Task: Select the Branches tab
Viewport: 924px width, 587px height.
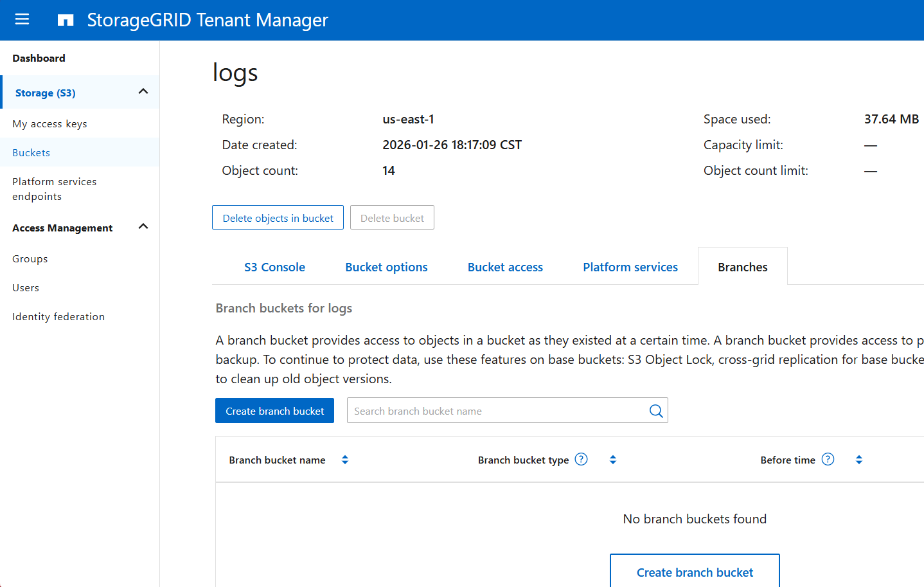Action: tap(743, 267)
